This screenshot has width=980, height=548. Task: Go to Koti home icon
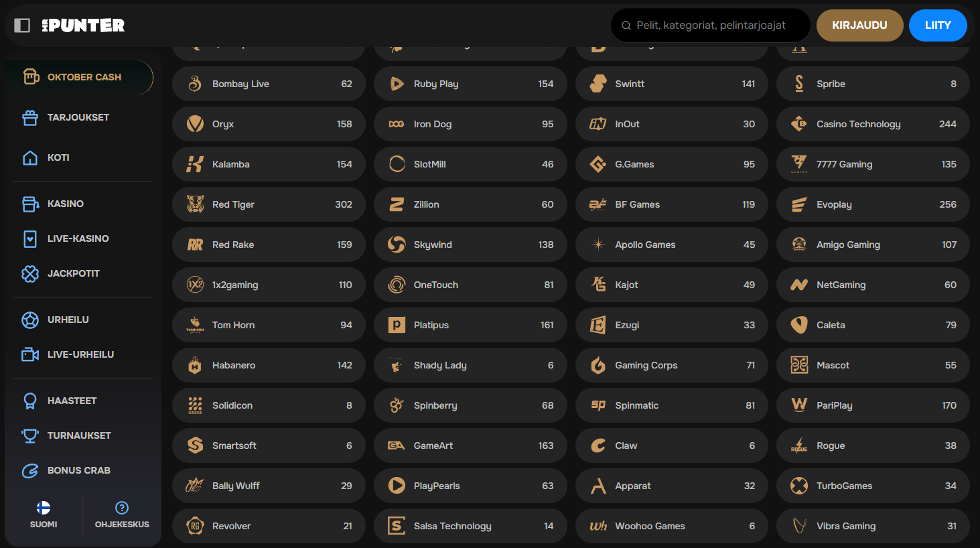(30, 158)
